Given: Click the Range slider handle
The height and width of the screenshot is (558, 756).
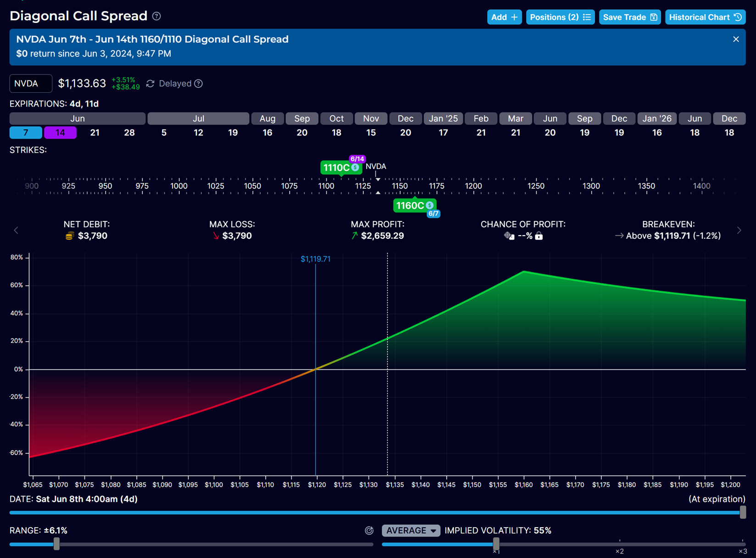Looking at the screenshot, I should [56, 544].
